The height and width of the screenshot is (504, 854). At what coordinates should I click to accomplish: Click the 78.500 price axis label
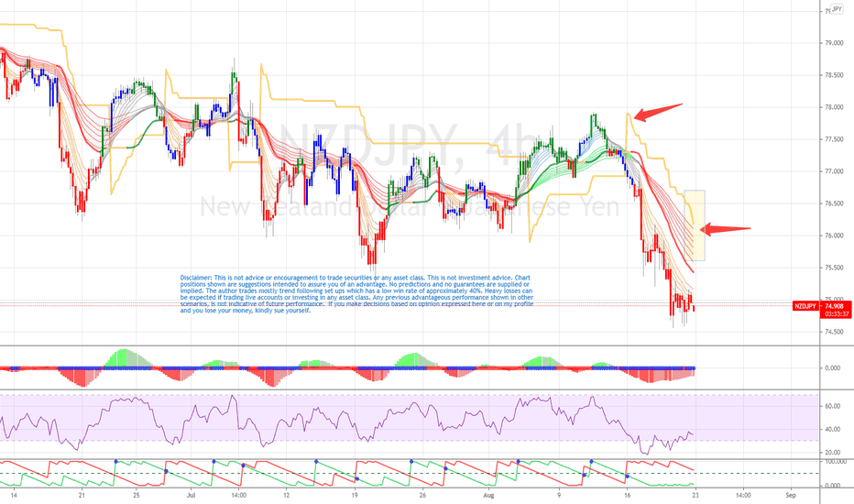tap(834, 75)
